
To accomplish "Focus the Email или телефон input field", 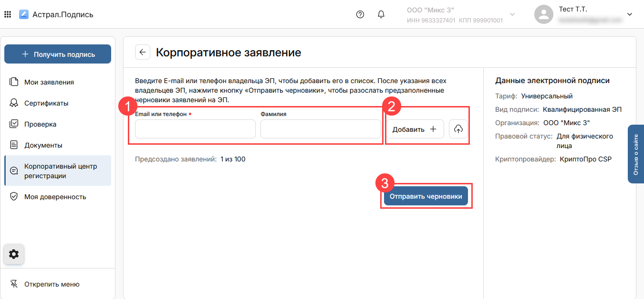I will (x=195, y=129).
